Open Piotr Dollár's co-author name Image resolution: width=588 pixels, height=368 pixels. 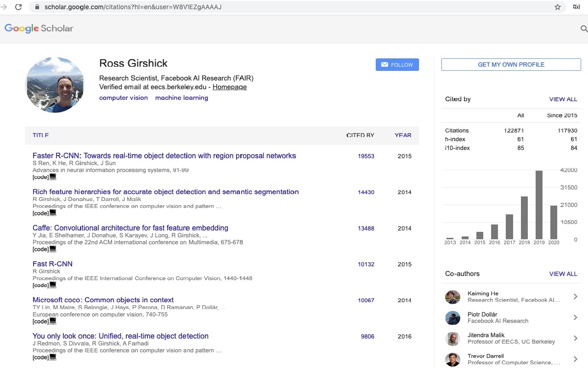[x=482, y=314]
